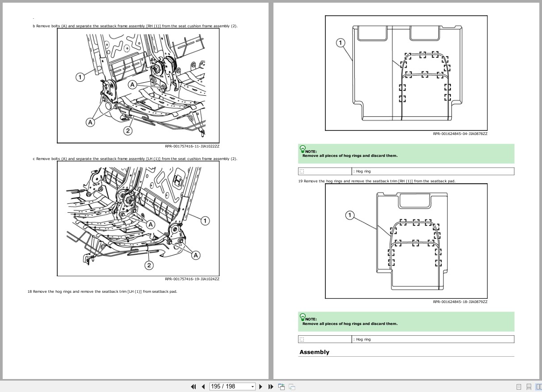Click the LH seatback frame bolt diagram
This screenshot has width=542, height=392.
coord(138,219)
